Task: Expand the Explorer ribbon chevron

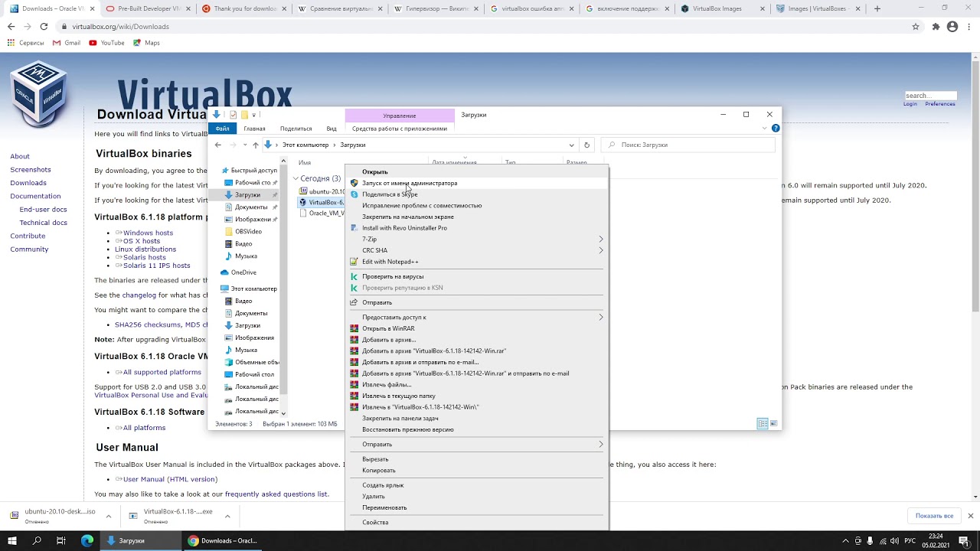Action: point(764,129)
